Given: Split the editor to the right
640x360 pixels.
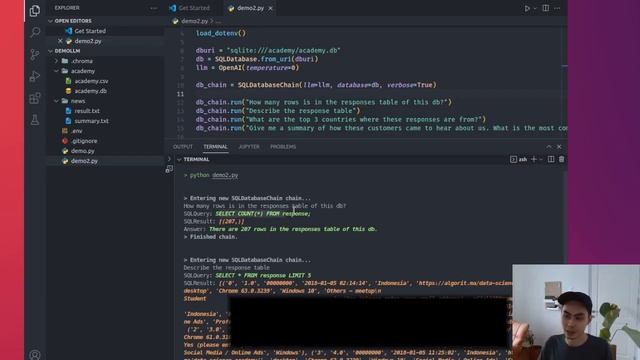Looking at the screenshot, I should click(546, 8).
